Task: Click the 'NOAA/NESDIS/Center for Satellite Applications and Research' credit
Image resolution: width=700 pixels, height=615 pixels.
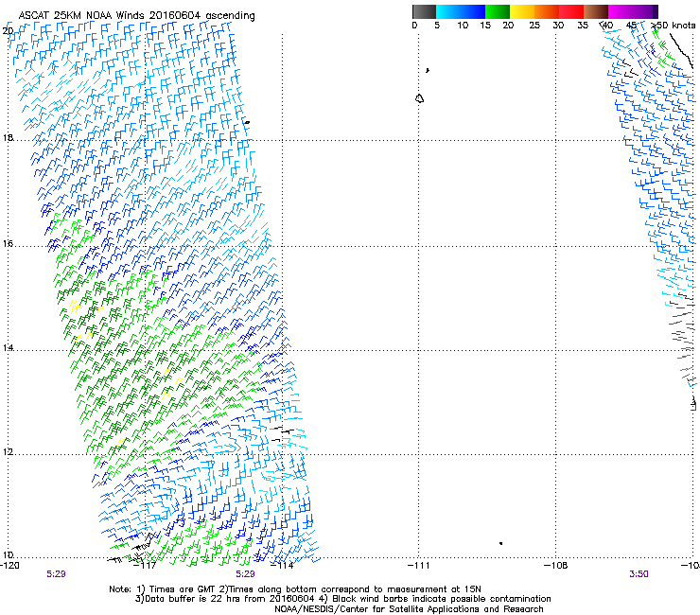Action: point(409,609)
